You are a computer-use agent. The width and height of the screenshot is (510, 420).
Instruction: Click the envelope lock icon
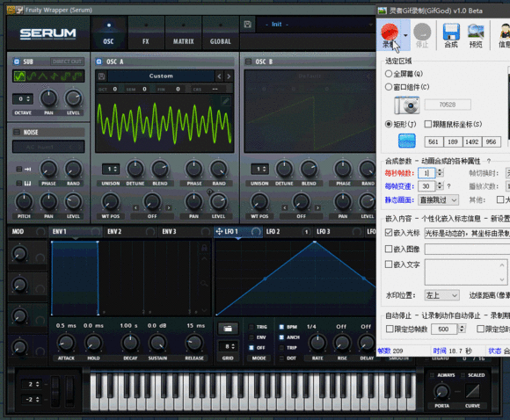pos(204,248)
